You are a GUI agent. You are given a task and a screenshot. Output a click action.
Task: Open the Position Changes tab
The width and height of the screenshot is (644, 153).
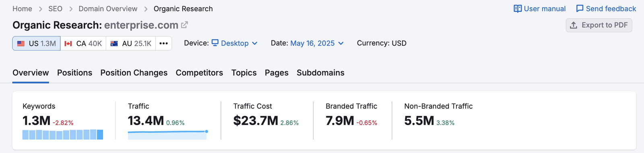point(134,73)
